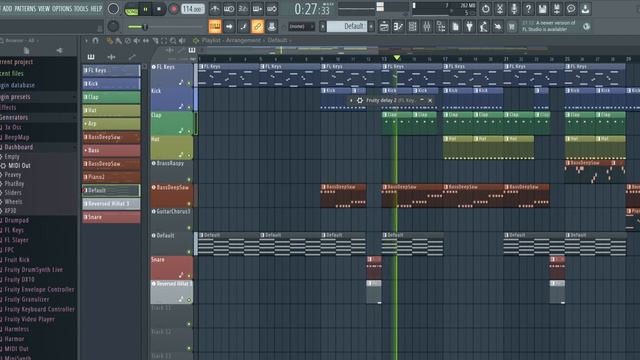Select the Piano2 pattern in picker
Image resolution: width=640 pixels, height=360 pixels.
coord(111,177)
